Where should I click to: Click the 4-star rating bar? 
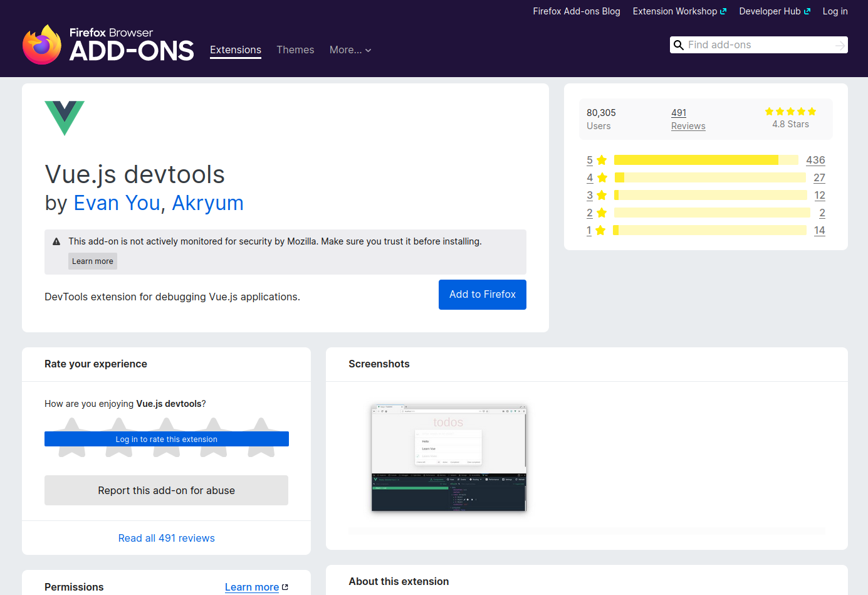coord(710,177)
